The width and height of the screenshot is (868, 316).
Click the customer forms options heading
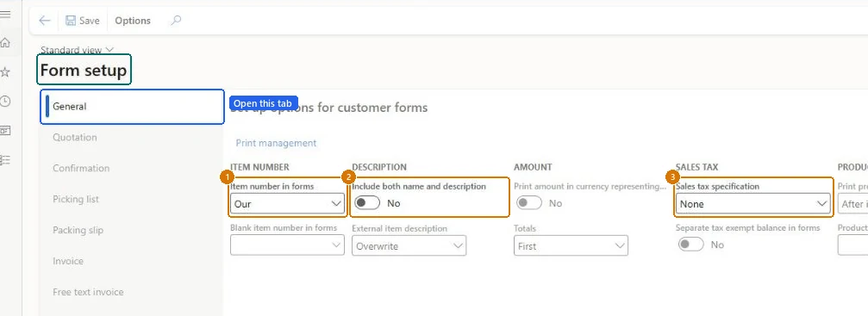pos(328,108)
